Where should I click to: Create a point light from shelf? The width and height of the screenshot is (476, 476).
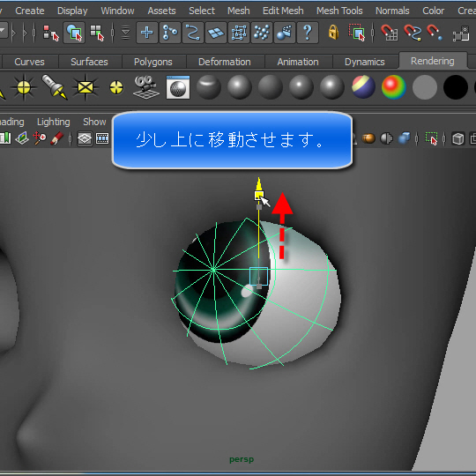[x=24, y=87]
